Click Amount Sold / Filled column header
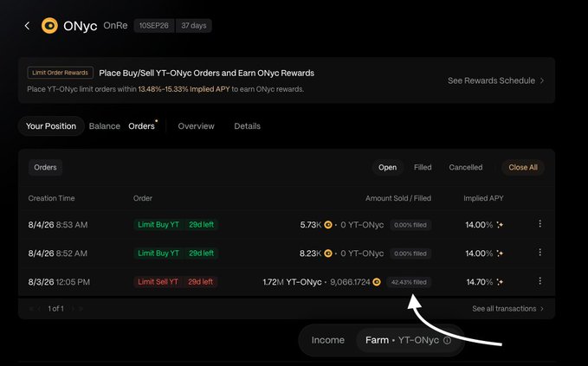This screenshot has height=366, width=588. (x=398, y=198)
